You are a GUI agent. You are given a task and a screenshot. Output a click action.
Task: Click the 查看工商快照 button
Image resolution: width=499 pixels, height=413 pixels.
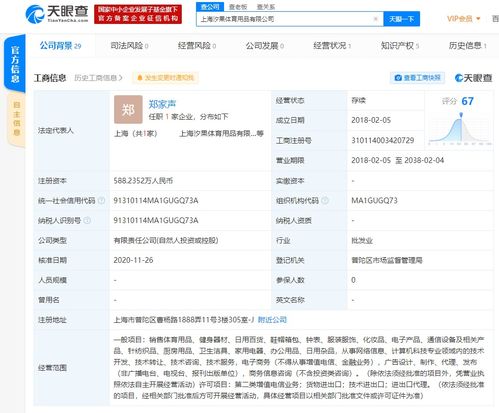point(418,78)
